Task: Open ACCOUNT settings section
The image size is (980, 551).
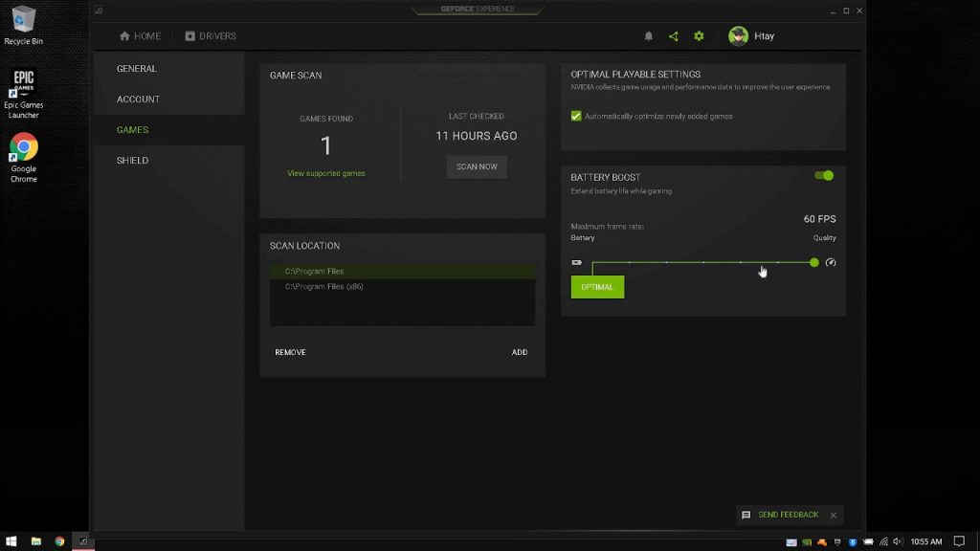Action: point(138,99)
